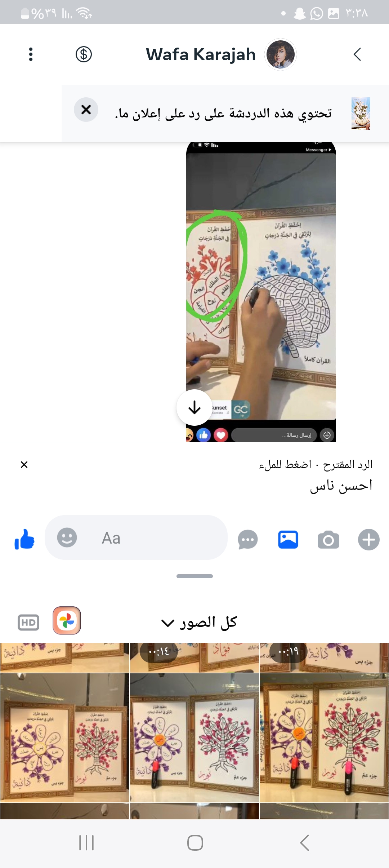The height and width of the screenshot is (868, 389).
Task: Open the emoji picker in message field
Action: click(x=67, y=537)
